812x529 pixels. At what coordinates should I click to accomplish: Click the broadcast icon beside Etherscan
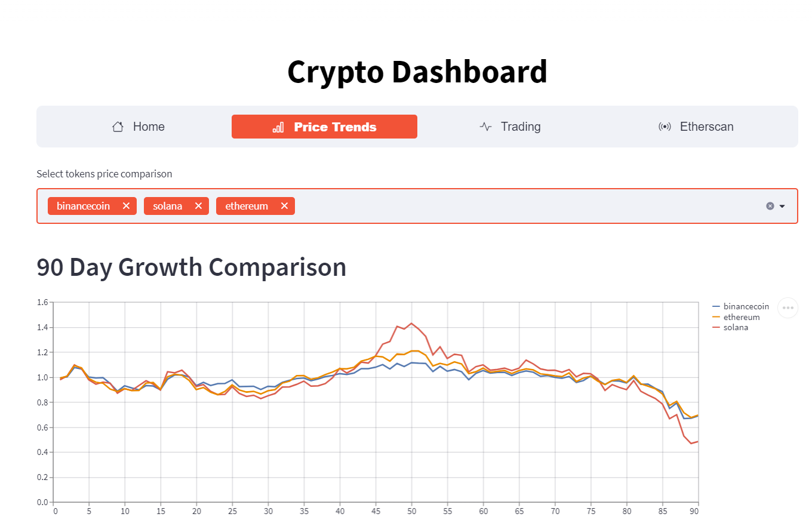[x=665, y=127]
